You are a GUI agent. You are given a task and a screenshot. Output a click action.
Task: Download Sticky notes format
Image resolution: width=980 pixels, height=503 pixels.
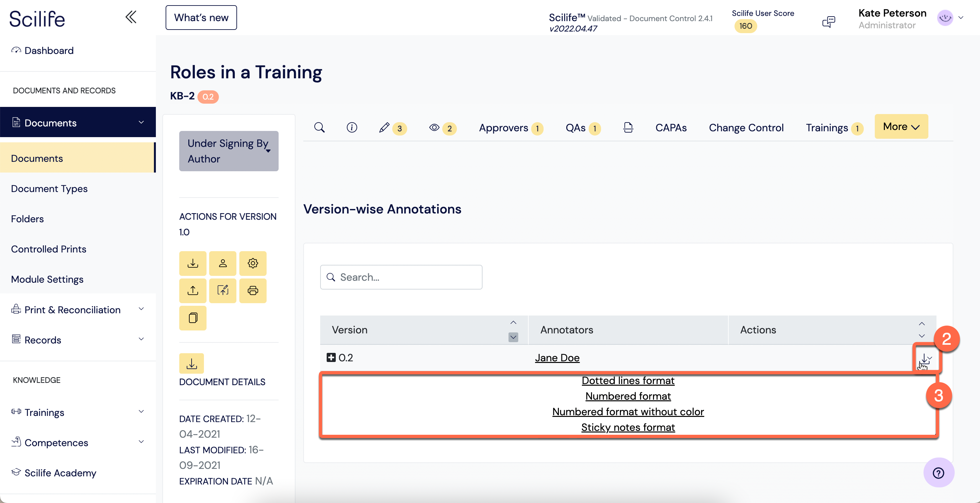click(x=628, y=427)
